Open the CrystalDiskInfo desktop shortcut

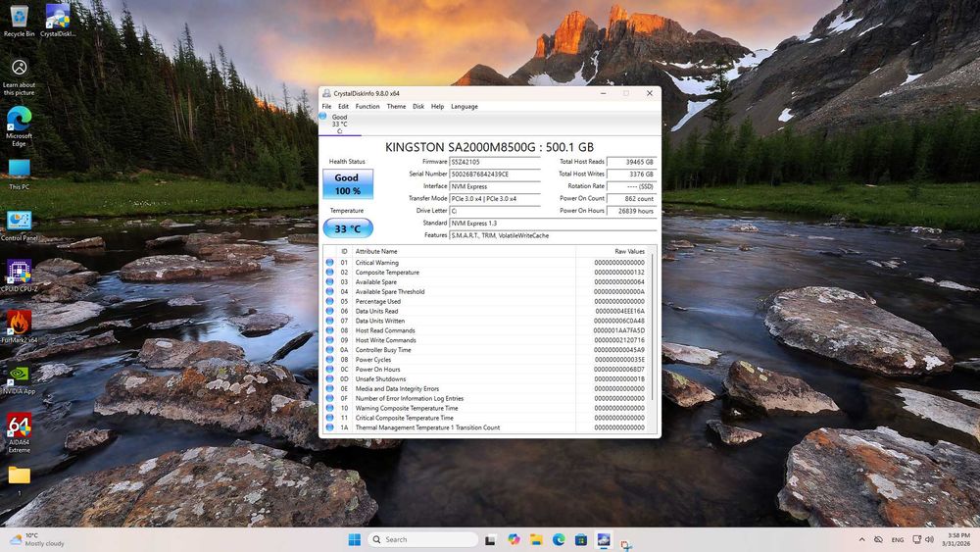coord(58,20)
